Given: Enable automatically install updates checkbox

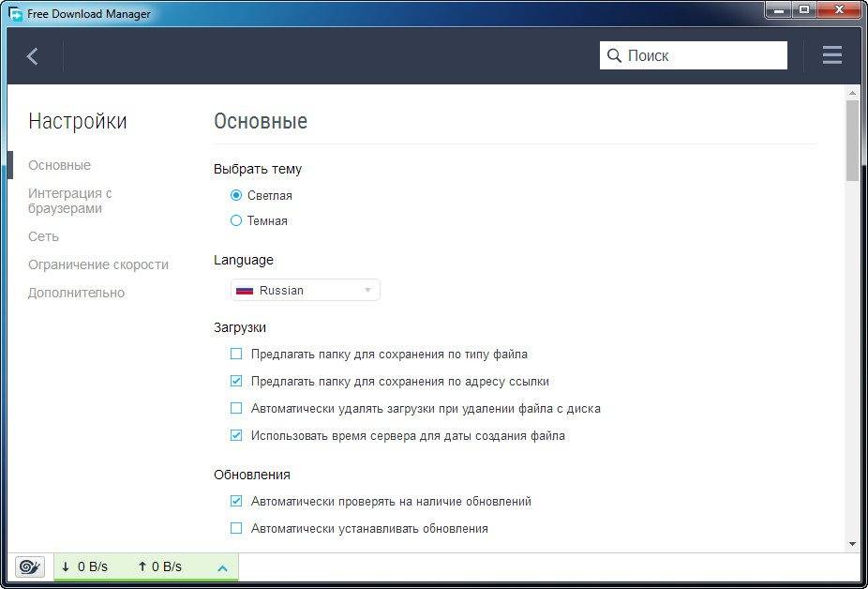Looking at the screenshot, I should pyautogui.click(x=236, y=528).
